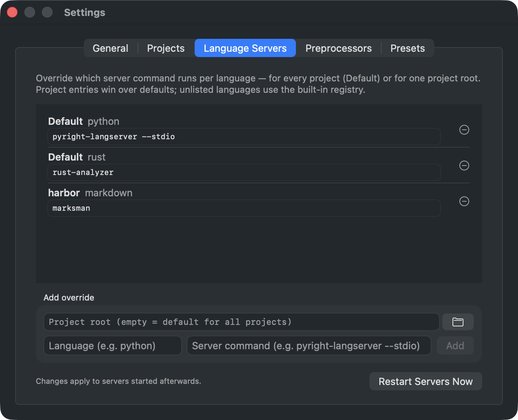
Task: Click the Add override button
Action: pyautogui.click(x=455, y=345)
